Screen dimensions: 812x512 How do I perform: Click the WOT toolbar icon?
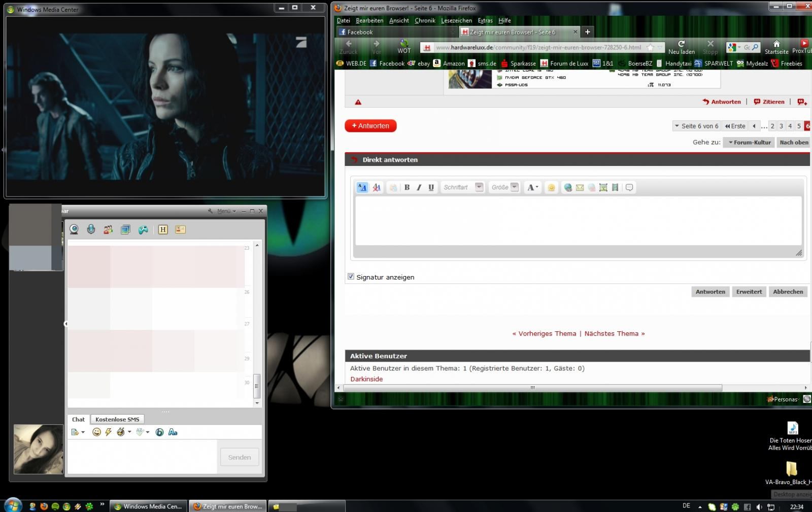(x=404, y=47)
